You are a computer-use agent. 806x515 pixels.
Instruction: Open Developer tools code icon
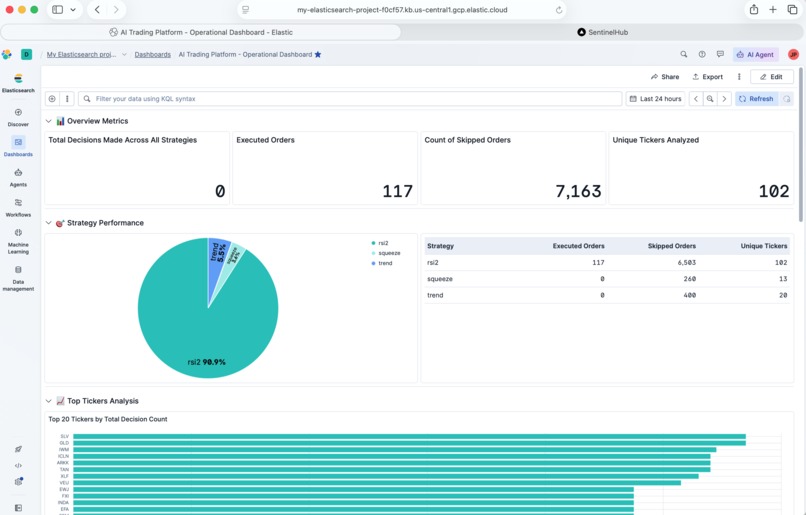[18, 466]
